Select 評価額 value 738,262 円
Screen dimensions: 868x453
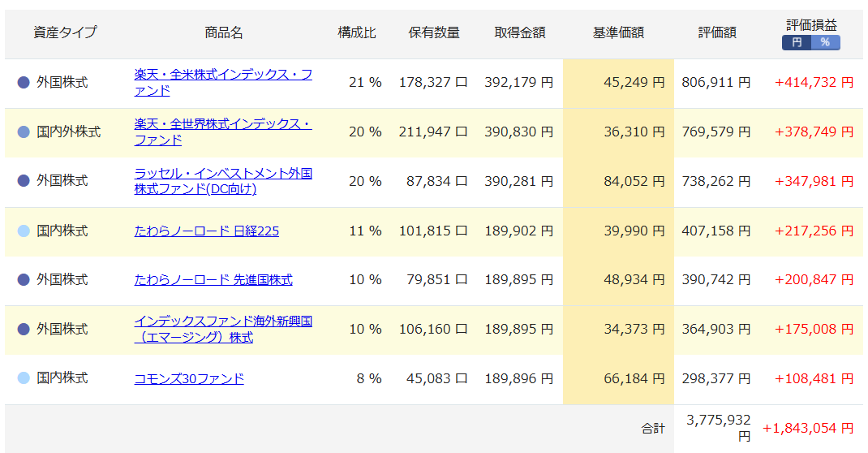click(716, 181)
